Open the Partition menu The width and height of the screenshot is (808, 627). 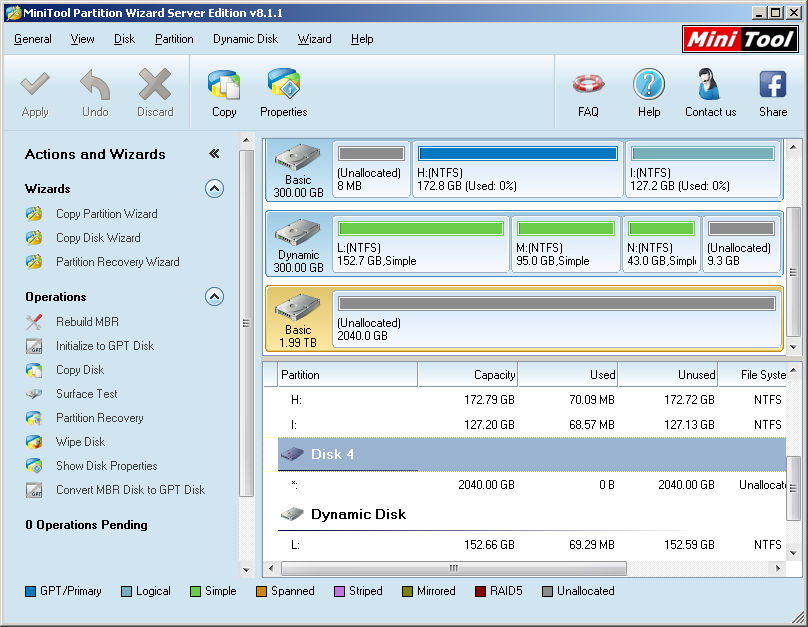(174, 39)
